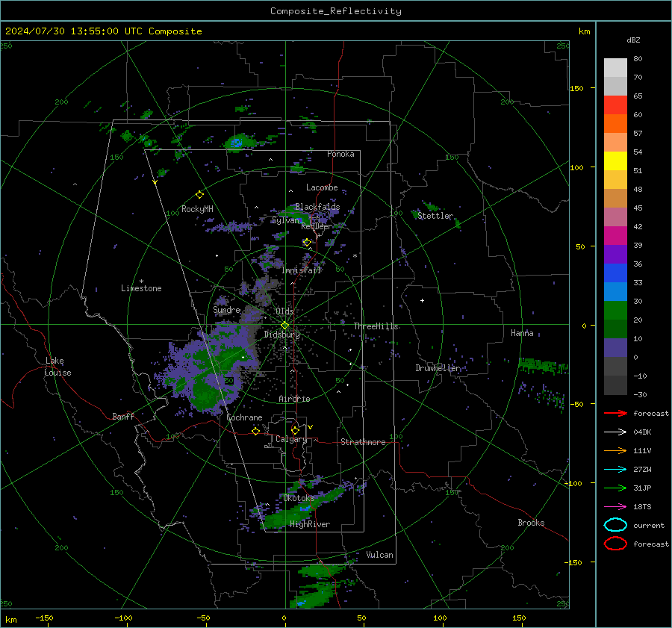The image size is (672, 628).
Task: Click the green 31JP arrow icon
Action: click(615, 488)
